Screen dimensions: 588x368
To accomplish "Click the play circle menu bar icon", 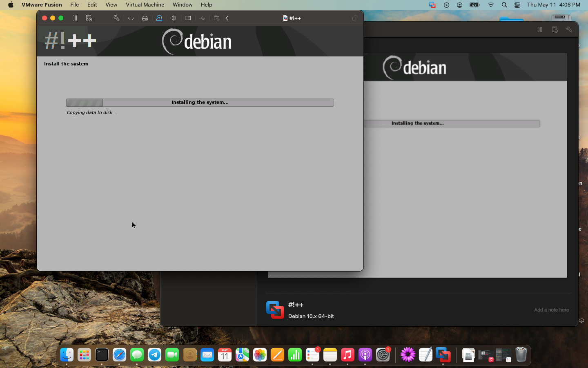I will click(446, 5).
